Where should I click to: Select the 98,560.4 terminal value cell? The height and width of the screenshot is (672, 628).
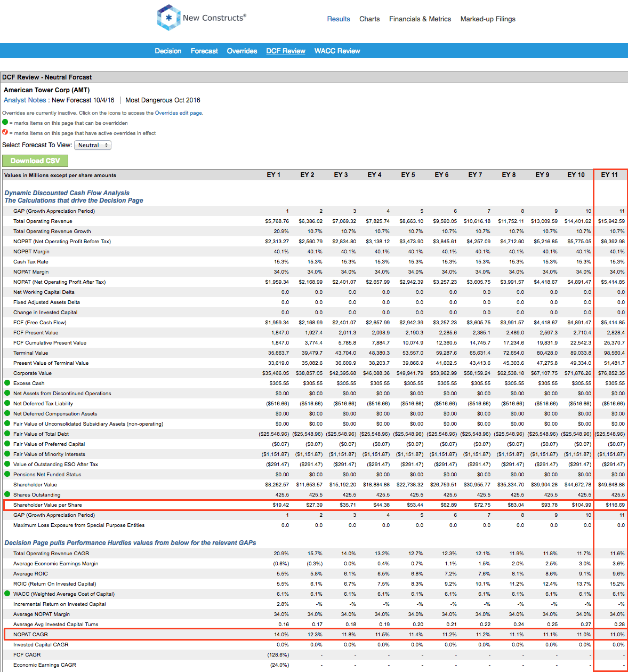[x=615, y=353]
